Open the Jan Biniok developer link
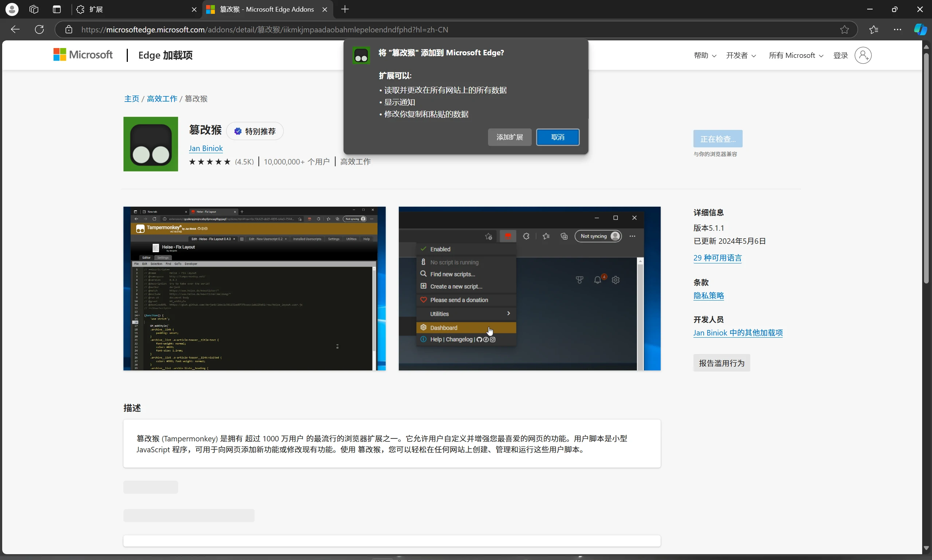 pos(206,148)
